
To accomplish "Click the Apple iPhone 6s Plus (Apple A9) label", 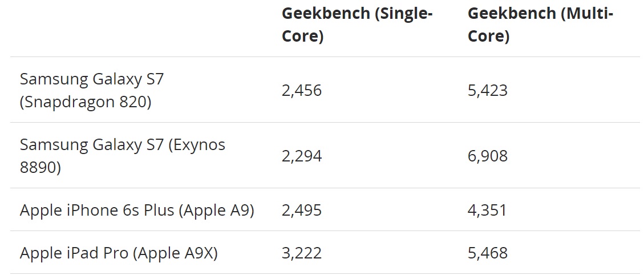I will (x=137, y=210).
